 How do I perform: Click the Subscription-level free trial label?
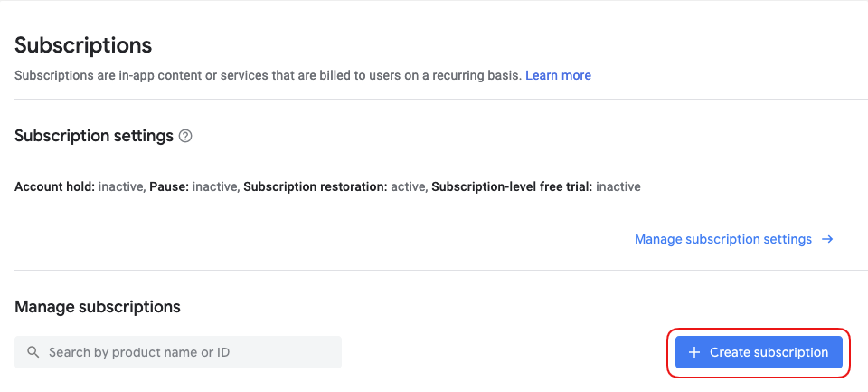(x=511, y=187)
